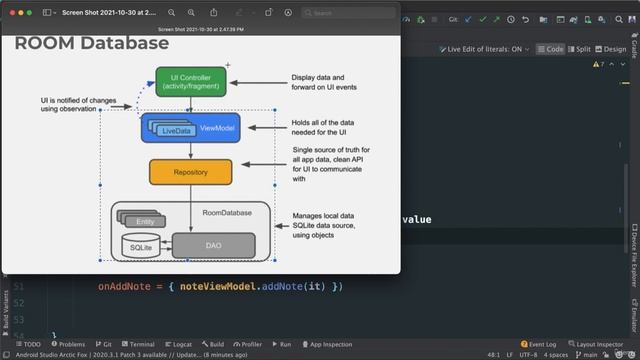Open SDK Manager icon
Viewport: 640px width, 360px height.
point(602,19)
